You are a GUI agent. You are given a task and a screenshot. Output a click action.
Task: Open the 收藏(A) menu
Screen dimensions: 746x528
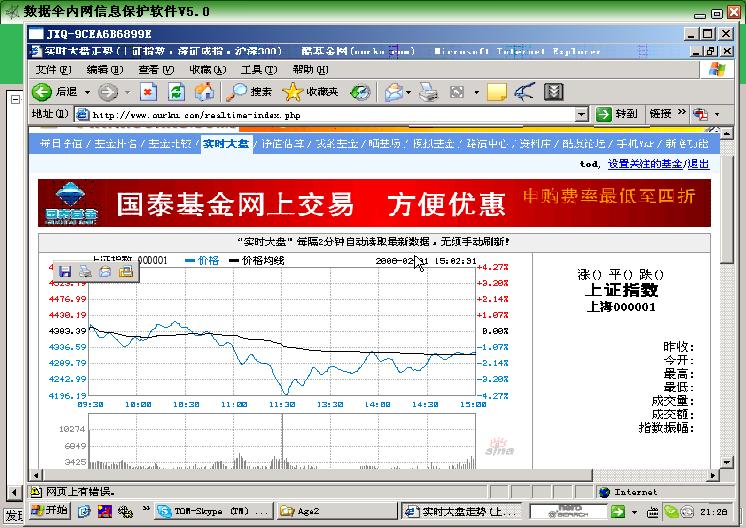tap(207, 70)
